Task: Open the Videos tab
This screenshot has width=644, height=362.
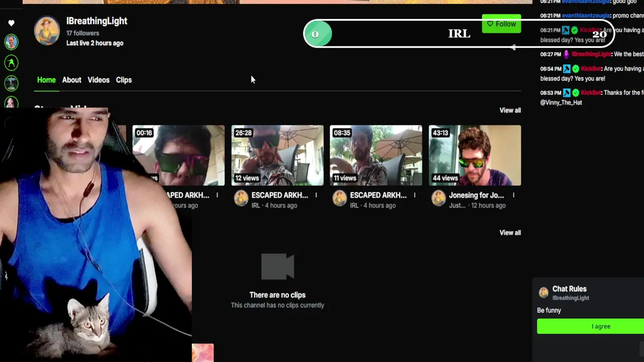Action: 98,80
